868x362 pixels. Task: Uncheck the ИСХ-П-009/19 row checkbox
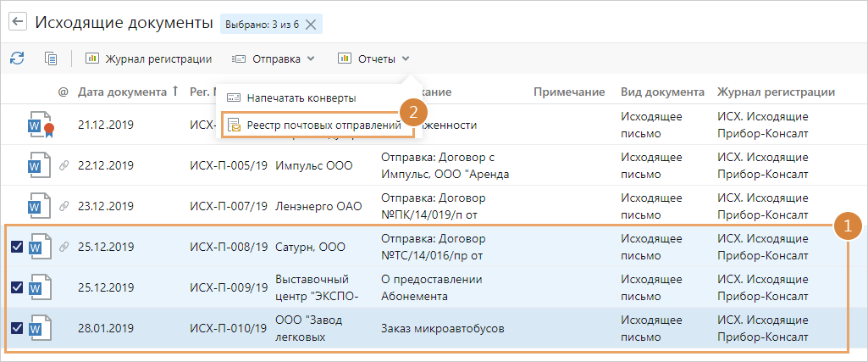pos(17,287)
